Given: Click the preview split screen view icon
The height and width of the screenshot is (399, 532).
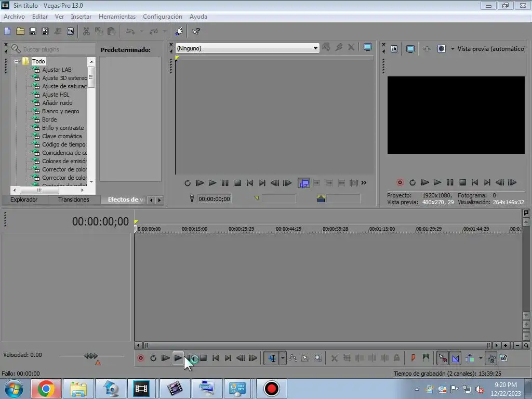Looking at the screenshot, I should click(442, 49).
